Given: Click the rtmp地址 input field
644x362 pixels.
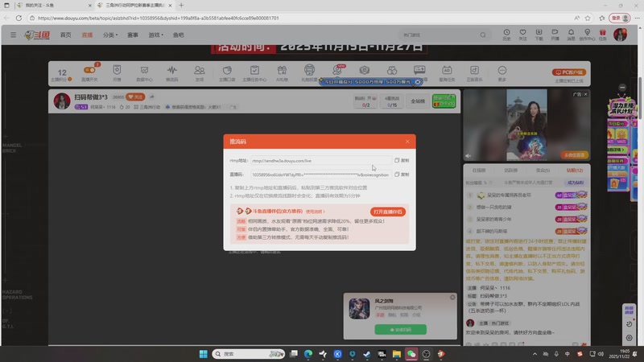Looking at the screenshot, I should tap(320, 160).
